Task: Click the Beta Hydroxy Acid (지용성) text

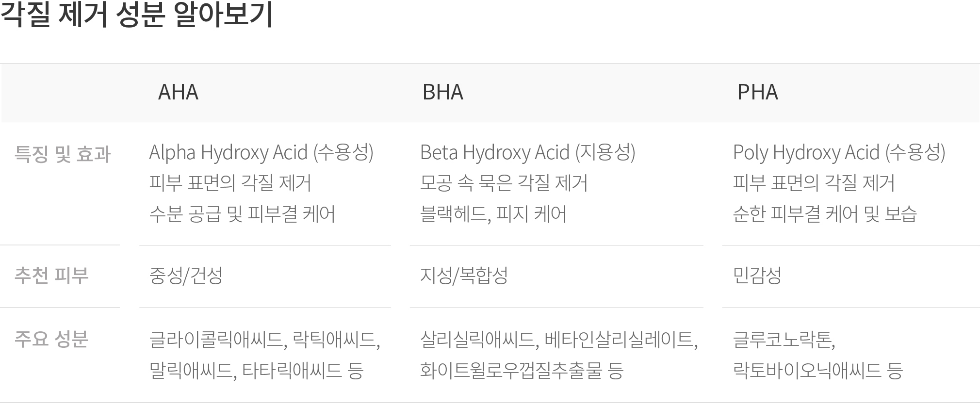Action: click(x=528, y=152)
